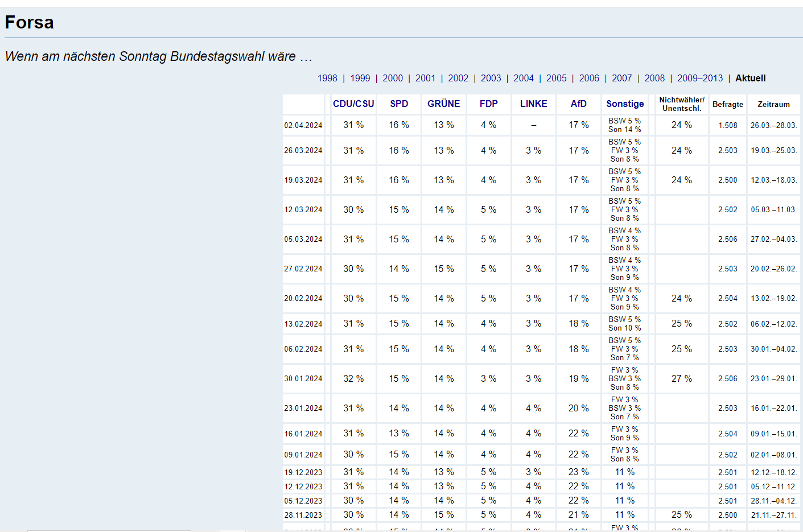
Task: Click the date cell 16.01.2024
Action: tap(303, 434)
